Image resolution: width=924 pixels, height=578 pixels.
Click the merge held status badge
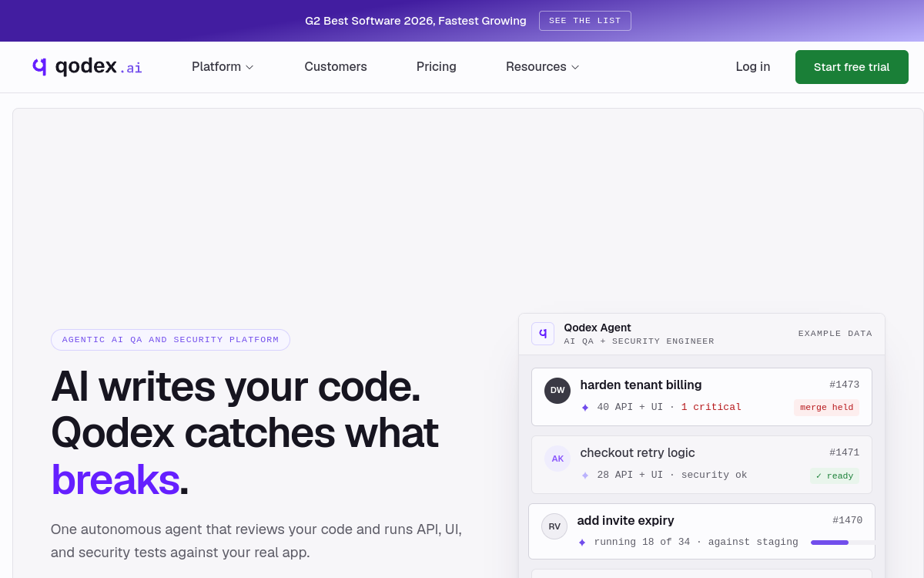point(827,408)
